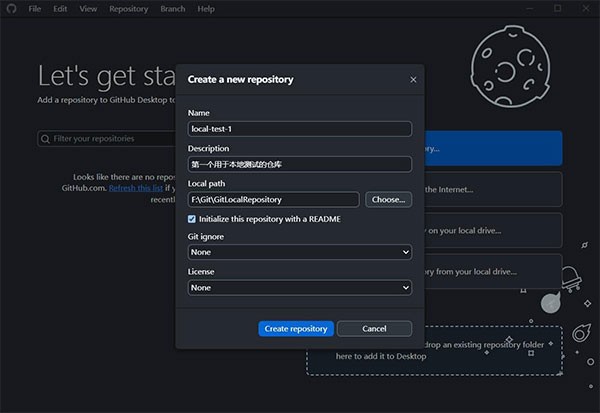Click the Choose... button for local path
Viewport: 600px width, 413px height.
pos(388,199)
